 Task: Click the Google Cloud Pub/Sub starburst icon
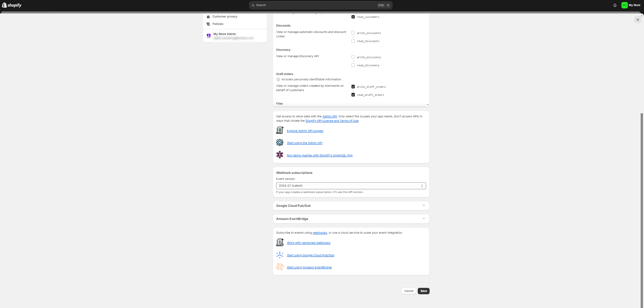click(279, 255)
